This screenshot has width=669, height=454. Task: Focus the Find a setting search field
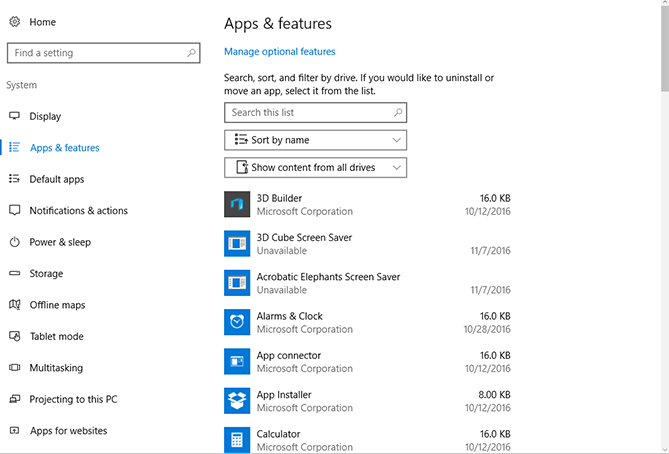coord(104,52)
